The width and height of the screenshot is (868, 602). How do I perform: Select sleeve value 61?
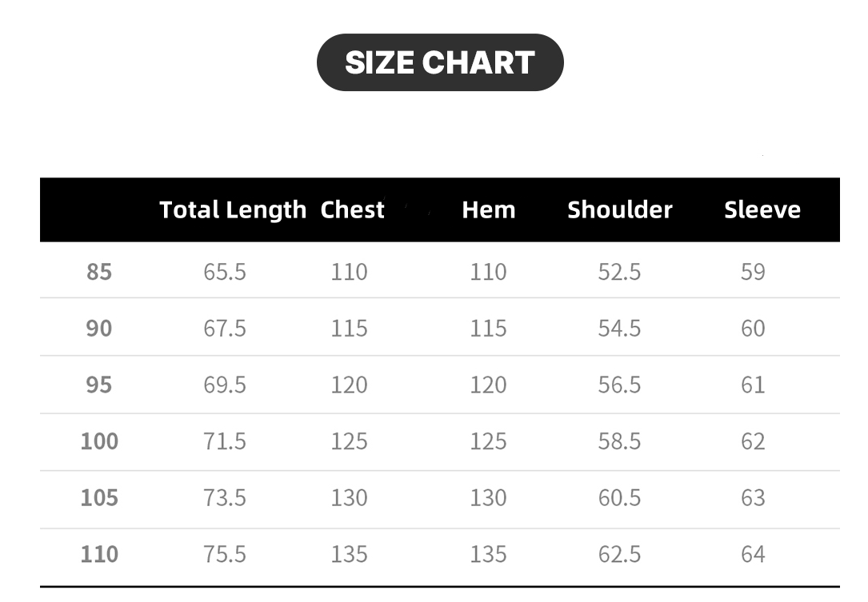click(754, 385)
